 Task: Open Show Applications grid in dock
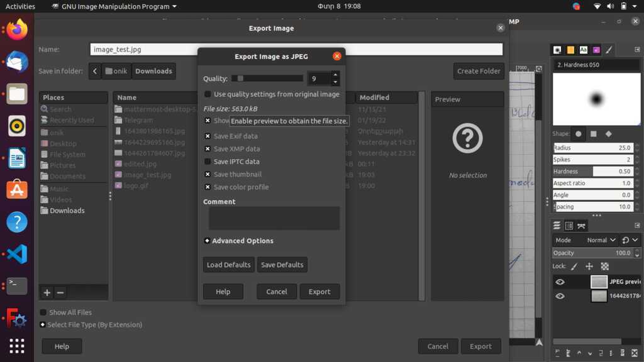pos(17,346)
